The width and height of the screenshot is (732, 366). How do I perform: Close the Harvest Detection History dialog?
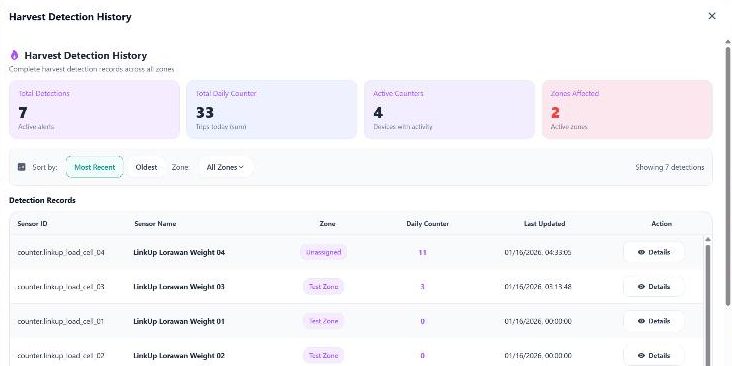[711, 16]
